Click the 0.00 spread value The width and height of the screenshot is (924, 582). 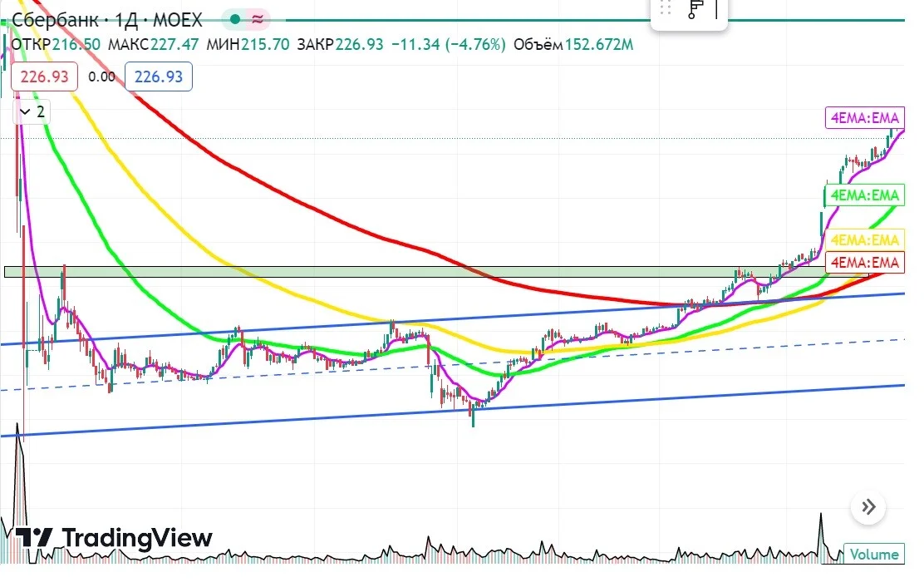coord(101,76)
